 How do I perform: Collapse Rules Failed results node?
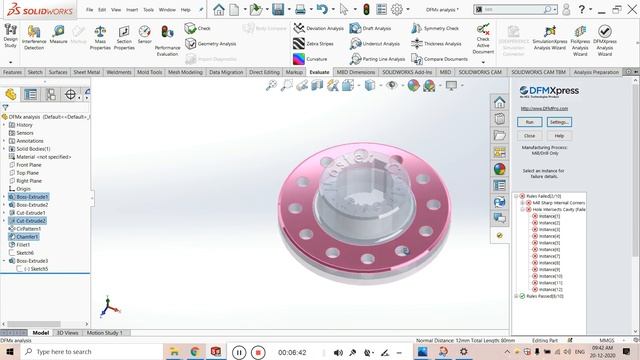[x=516, y=196]
